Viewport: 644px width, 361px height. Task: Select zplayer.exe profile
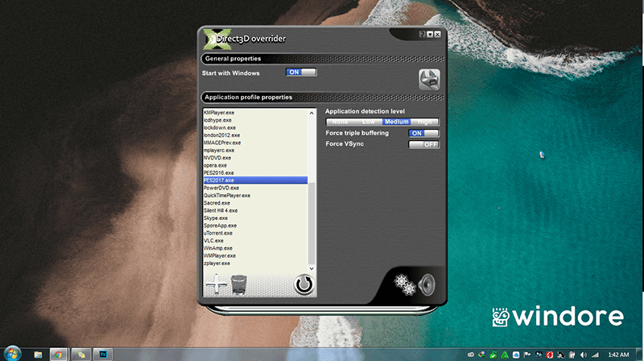(x=255, y=263)
